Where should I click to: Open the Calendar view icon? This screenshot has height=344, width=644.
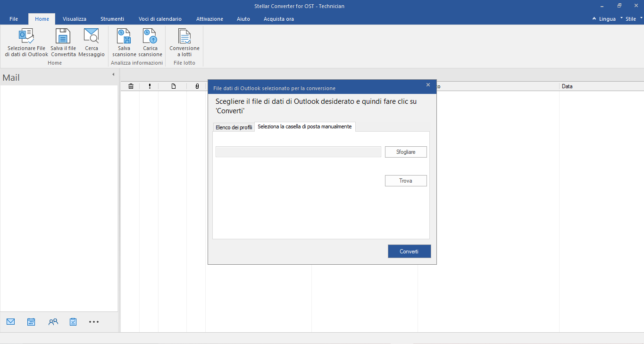31,322
